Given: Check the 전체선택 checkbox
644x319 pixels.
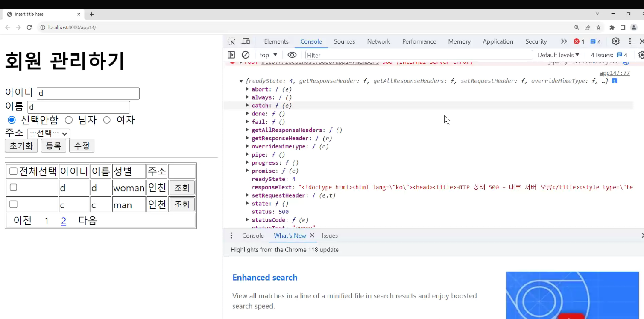Looking at the screenshot, I should click(x=13, y=171).
